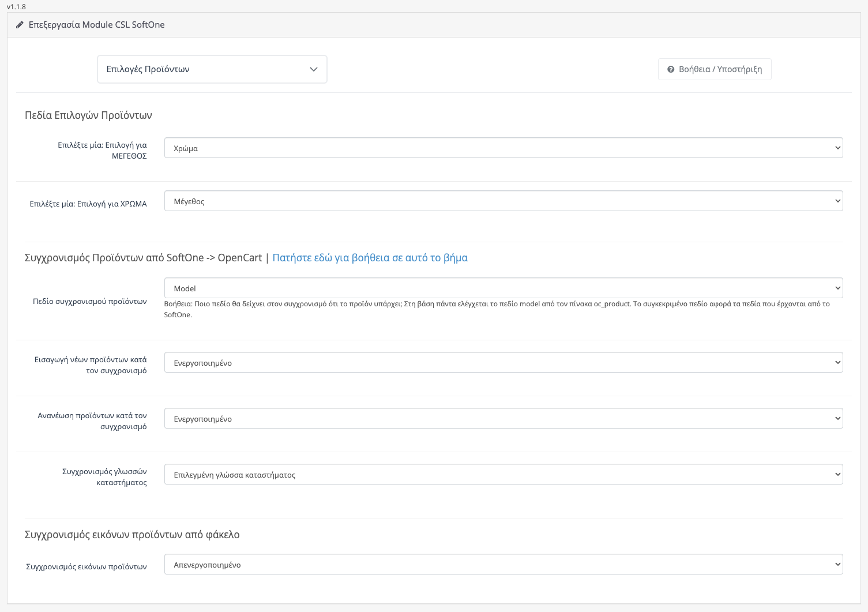Open Συγχρονισμός γλωσσών καταστήματος dropdown

(x=503, y=474)
